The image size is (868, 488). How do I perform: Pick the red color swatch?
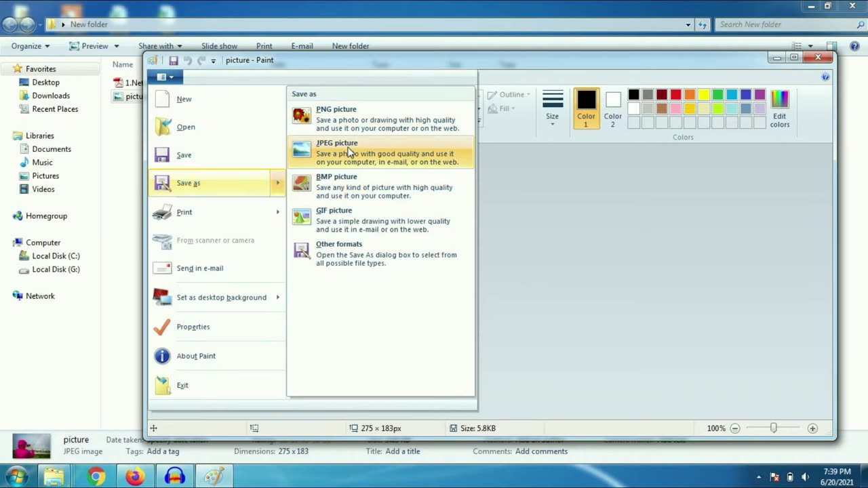(x=675, y=95)
